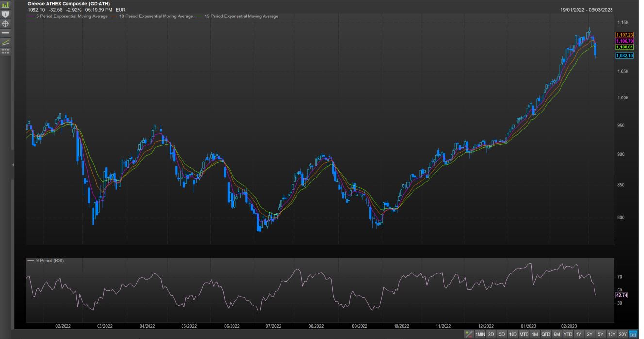Choose the 5Y time range
Viewport: 644px width, 339px height.
[600, 334]
